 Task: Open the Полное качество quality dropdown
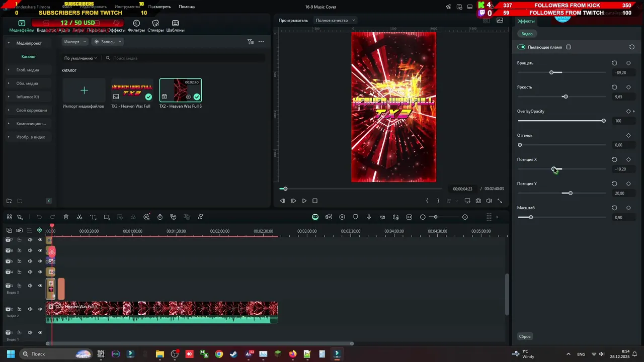[335, 20]
